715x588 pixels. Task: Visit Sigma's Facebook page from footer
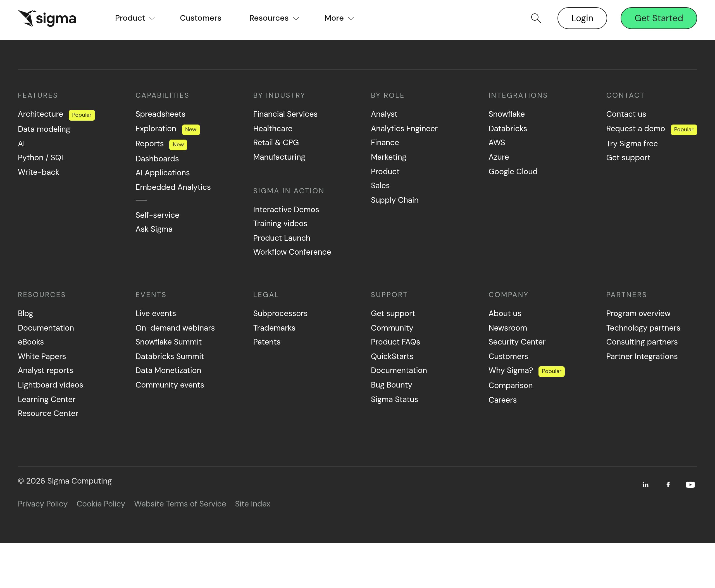pyautogui.click(x=668, y=484)
